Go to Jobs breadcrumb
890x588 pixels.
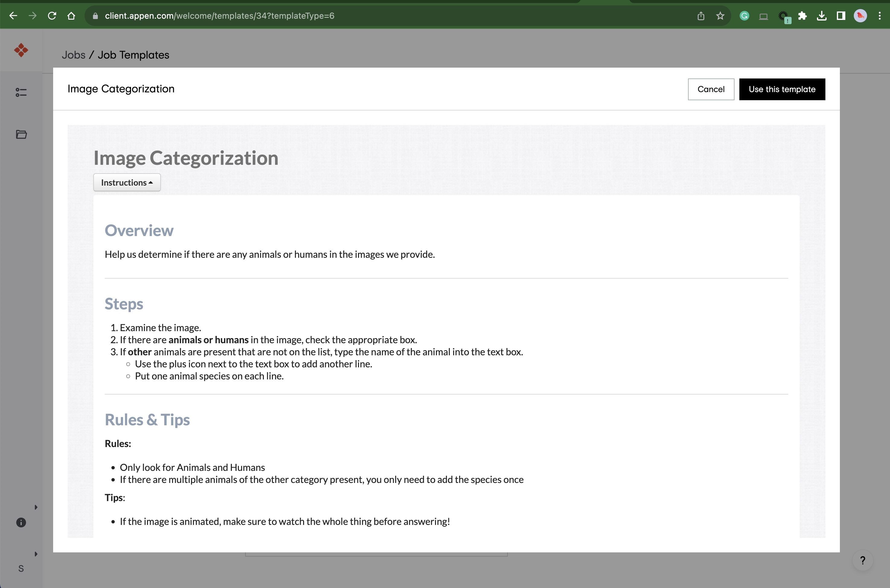tap(73, 55)
